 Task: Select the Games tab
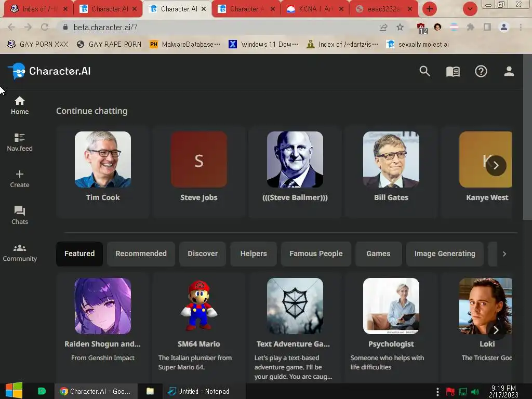point(378,254)
